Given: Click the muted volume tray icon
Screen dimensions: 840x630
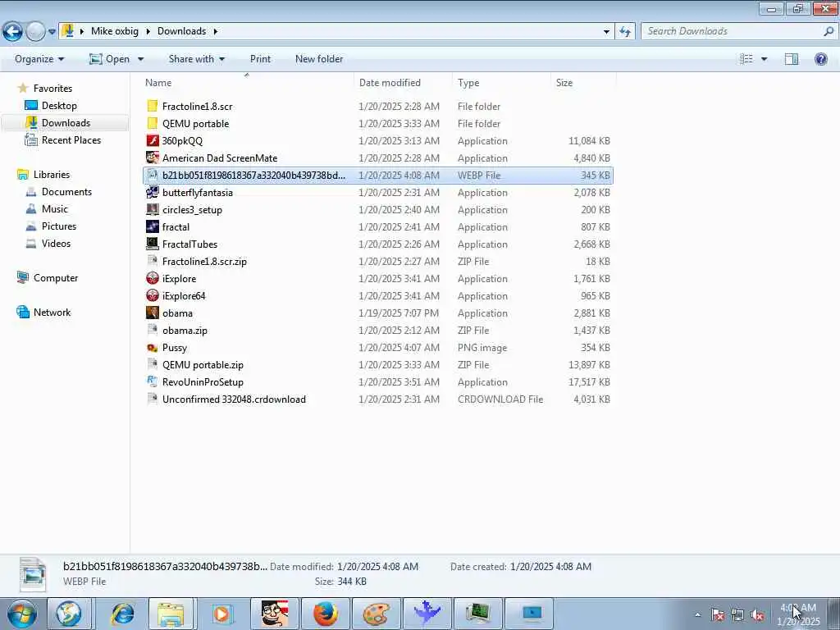Looking at the screenshot, I should coord(757,615).
